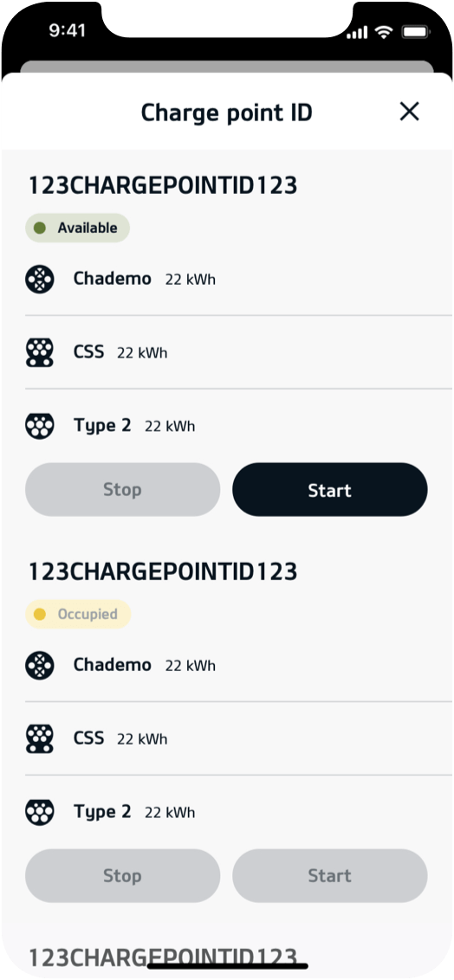
Task: Tap Stop on the occupied charge point
Action: coord(122,875)
